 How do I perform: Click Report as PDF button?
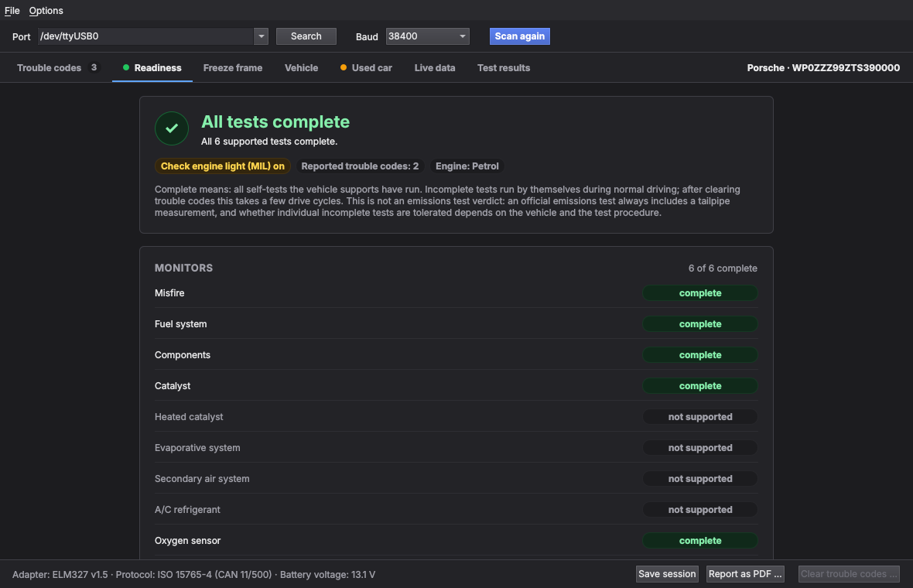(x=745, y=574)
